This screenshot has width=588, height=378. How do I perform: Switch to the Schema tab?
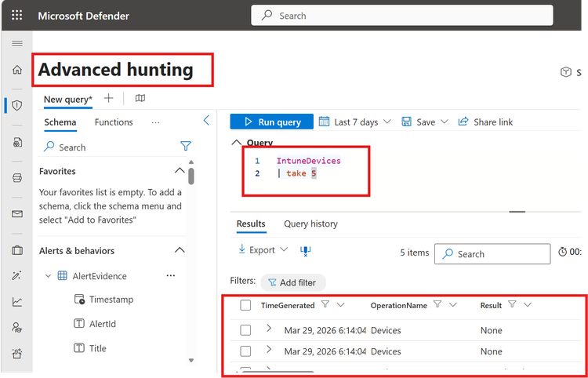(60, 122)
